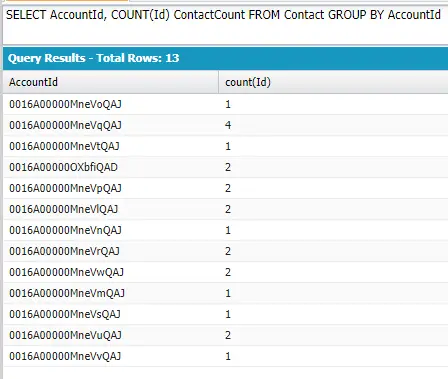The height and width of the screenshot is (379, 448).
Task: Select row with AccountId 0016A00000MneVoQAJ
Action: tap(225, 104)
